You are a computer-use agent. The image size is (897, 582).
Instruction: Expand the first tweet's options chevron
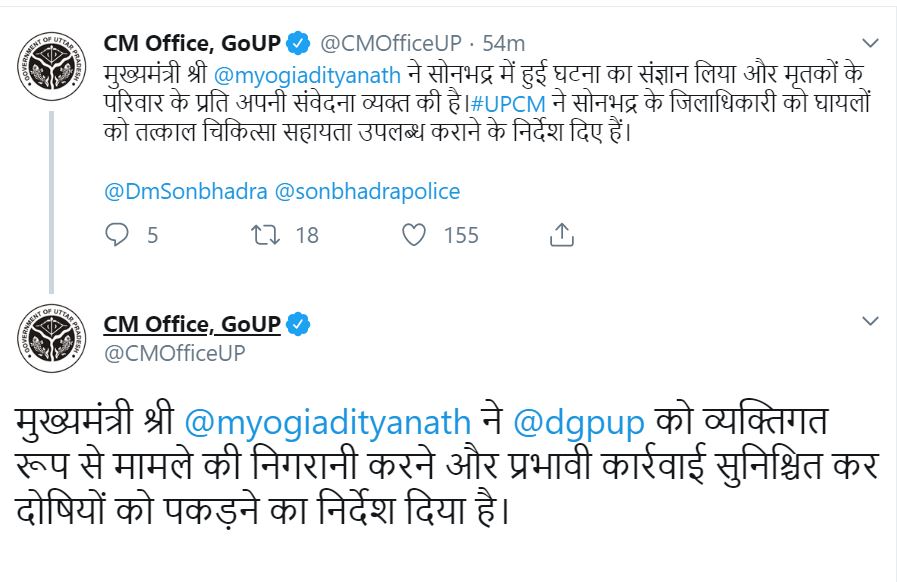point(870,43)
